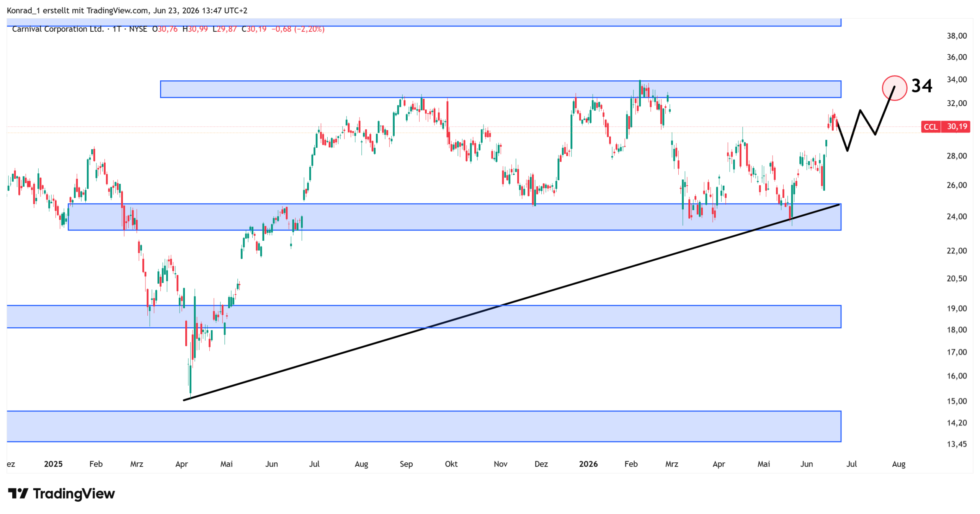Click the 13,45 price scale label
The width and height of the screenshot is (980, 514).
[956, 444]
